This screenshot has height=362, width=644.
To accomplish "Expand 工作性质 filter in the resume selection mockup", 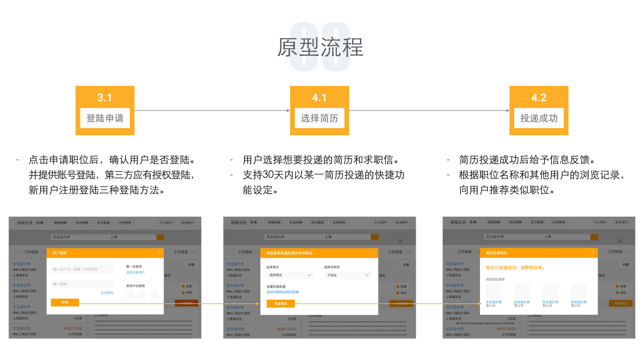I will point(399,252).
